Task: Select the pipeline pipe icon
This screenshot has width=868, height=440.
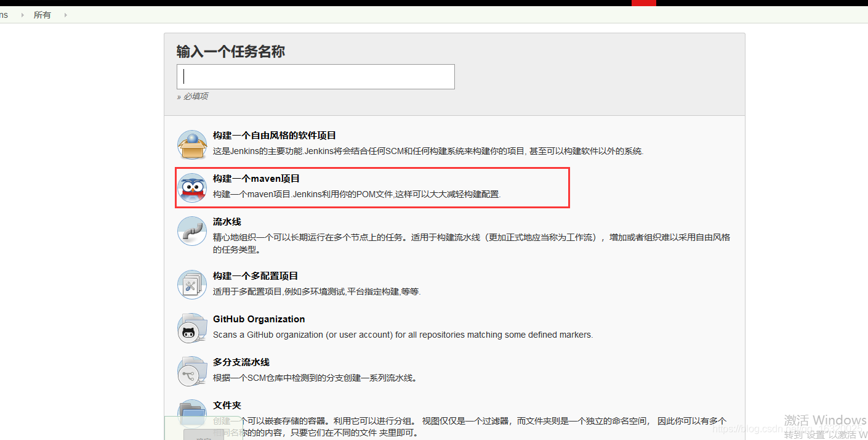Action: 192,231
